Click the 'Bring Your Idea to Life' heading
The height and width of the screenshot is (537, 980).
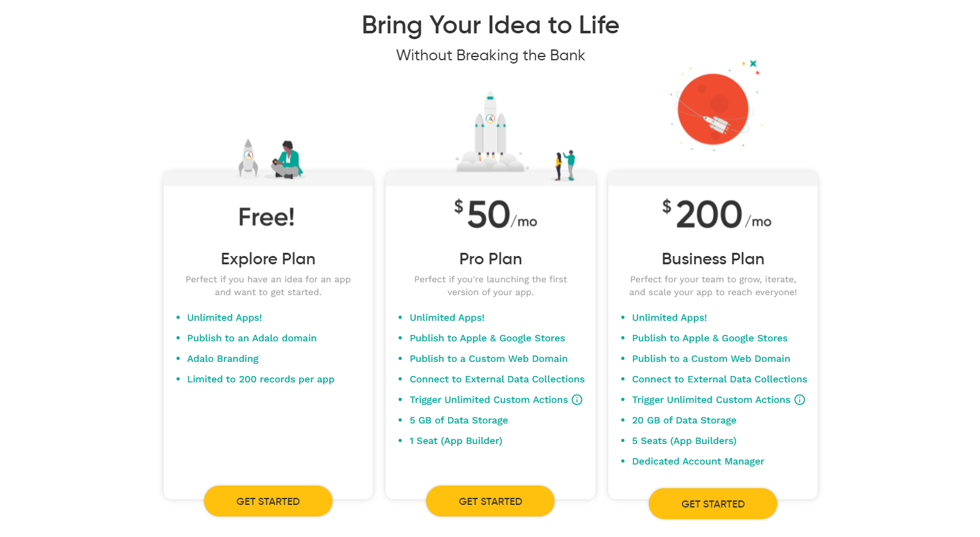click(x=490, y=25)
